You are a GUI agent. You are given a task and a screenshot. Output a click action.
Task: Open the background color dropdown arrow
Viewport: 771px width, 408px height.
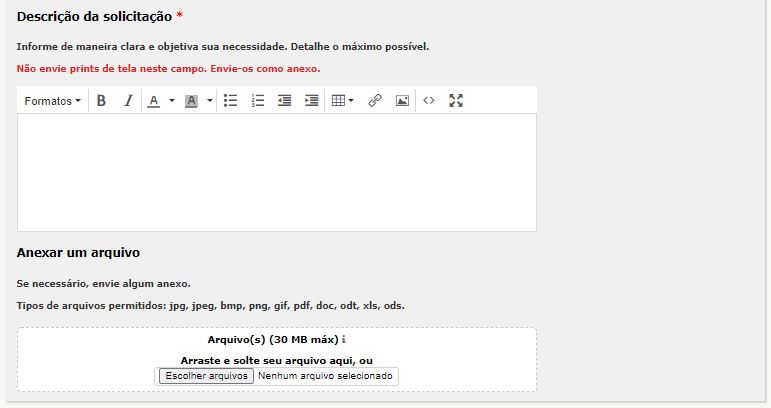(x=209, y=101)
